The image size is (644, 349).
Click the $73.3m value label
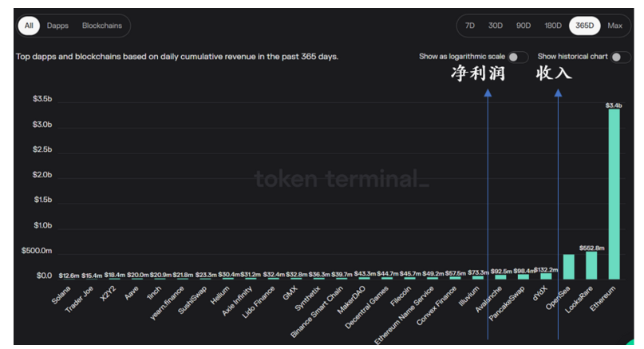[x=478, y=272]
